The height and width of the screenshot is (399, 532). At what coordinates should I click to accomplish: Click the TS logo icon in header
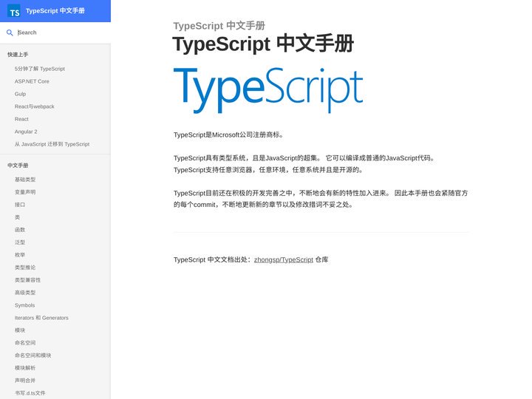tap(14, 11)
